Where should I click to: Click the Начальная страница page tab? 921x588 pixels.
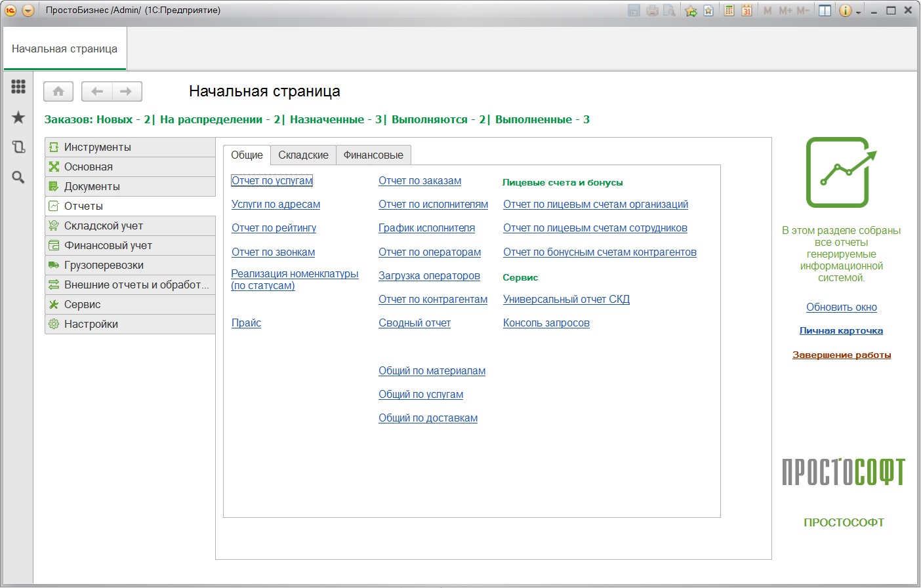pyautogui.click(x=64, y=49)
